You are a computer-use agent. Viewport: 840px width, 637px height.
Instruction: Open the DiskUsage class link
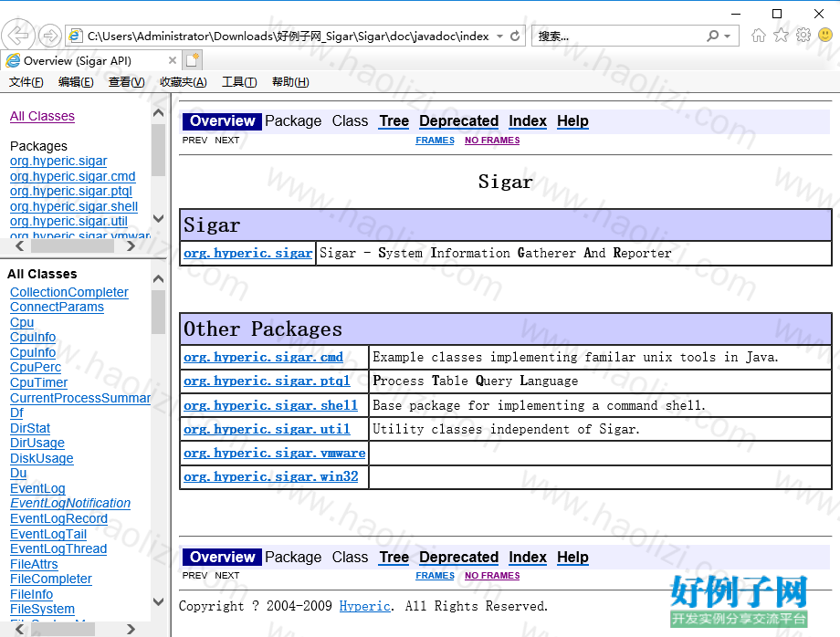coord(42,458)
